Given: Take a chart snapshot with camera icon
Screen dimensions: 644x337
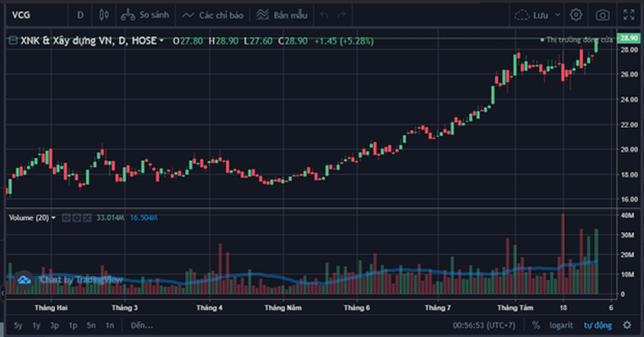Looking at the screenshot, I should pyautogui.click(x=603, y=15).
